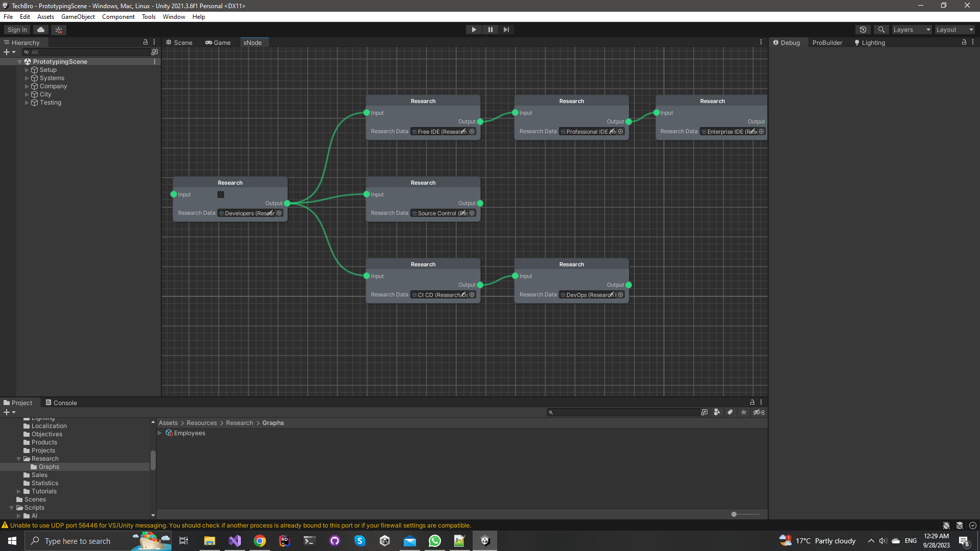Click the Search by Label tag icon
Viewport: 980px width, 551px height.
[730, 412]
